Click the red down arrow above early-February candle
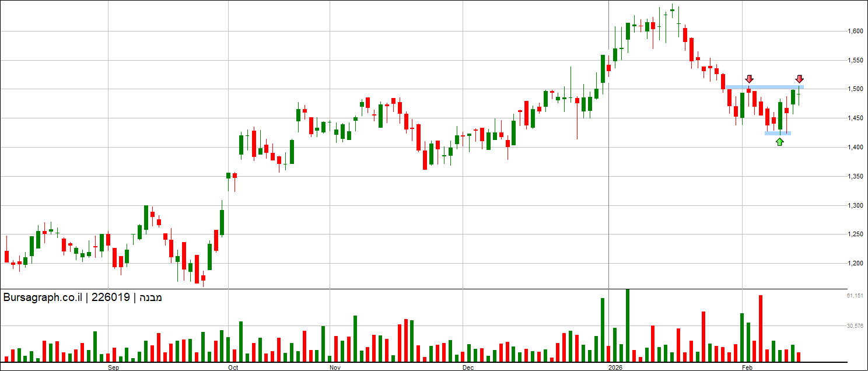The height and width of the screenshot is (371, 868). [x=750, y=79]
